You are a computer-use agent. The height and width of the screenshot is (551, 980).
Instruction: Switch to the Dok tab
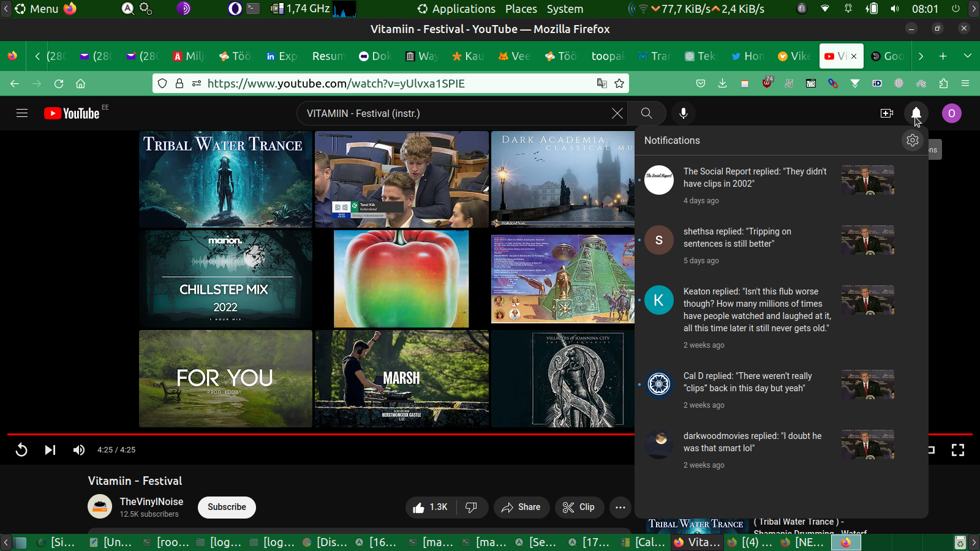click(x=375, y=56)
